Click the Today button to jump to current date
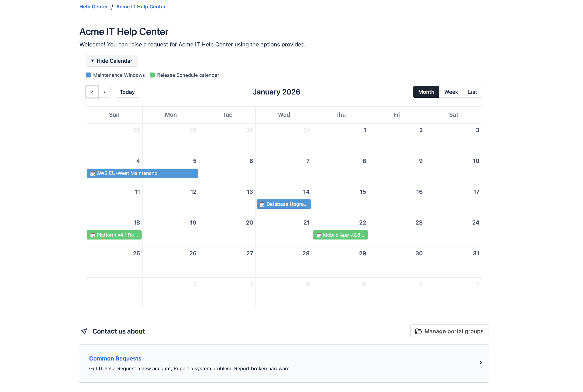583x392 pixels. (x=127, y=92)
